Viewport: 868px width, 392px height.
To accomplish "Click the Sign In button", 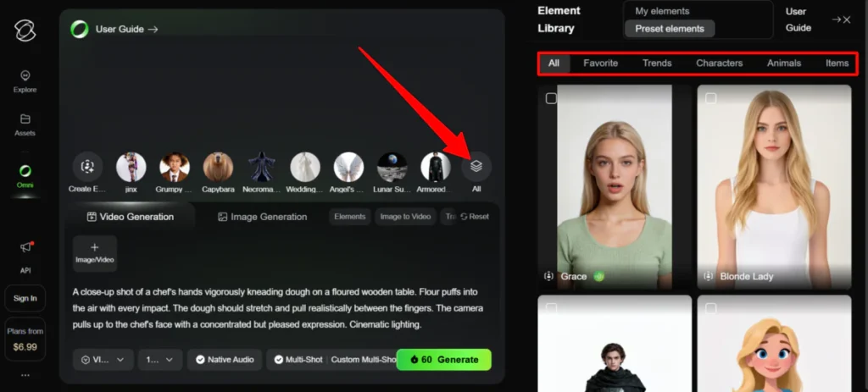I will (25, 298).
